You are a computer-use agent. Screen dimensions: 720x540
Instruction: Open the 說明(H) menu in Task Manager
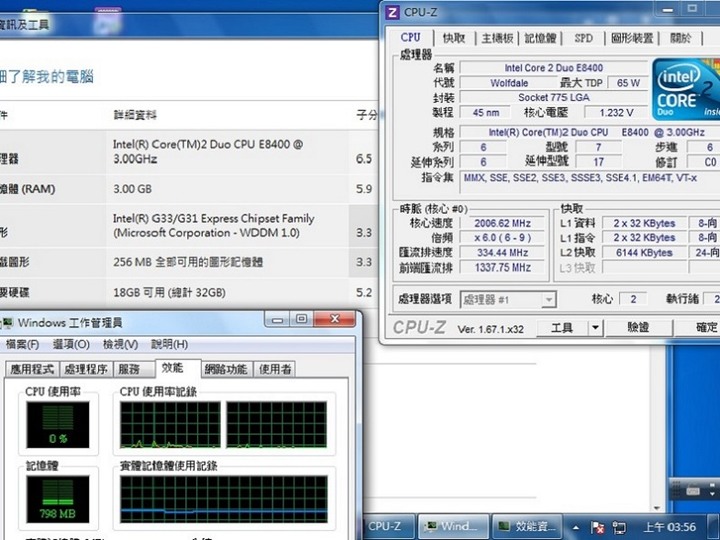click(x=169, y=344)
